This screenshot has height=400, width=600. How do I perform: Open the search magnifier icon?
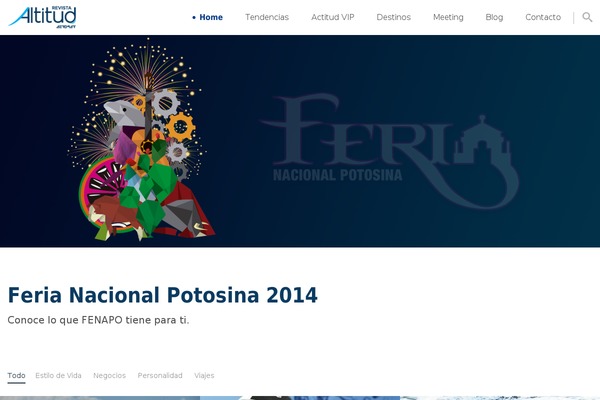pos(587,17)
